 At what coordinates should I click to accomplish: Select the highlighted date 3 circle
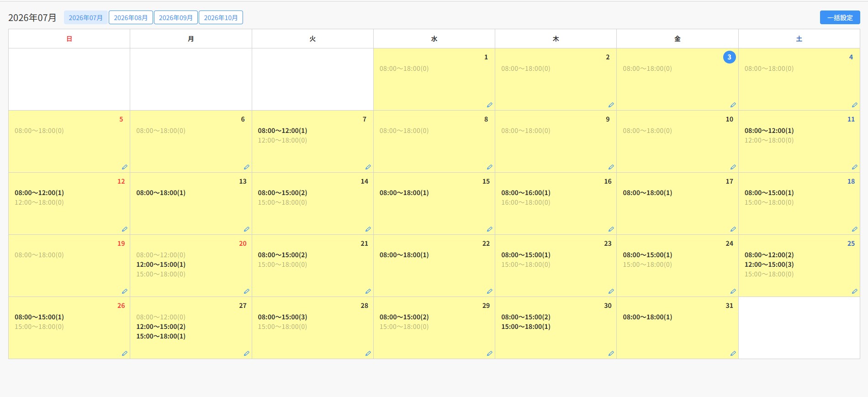(x=729, y=57)
